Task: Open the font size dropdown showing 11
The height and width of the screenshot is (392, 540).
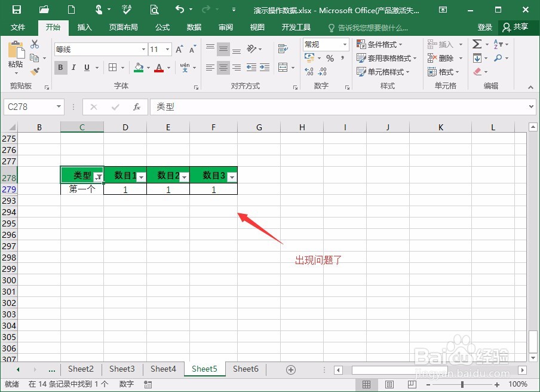Action: click(x=167, y=49)
